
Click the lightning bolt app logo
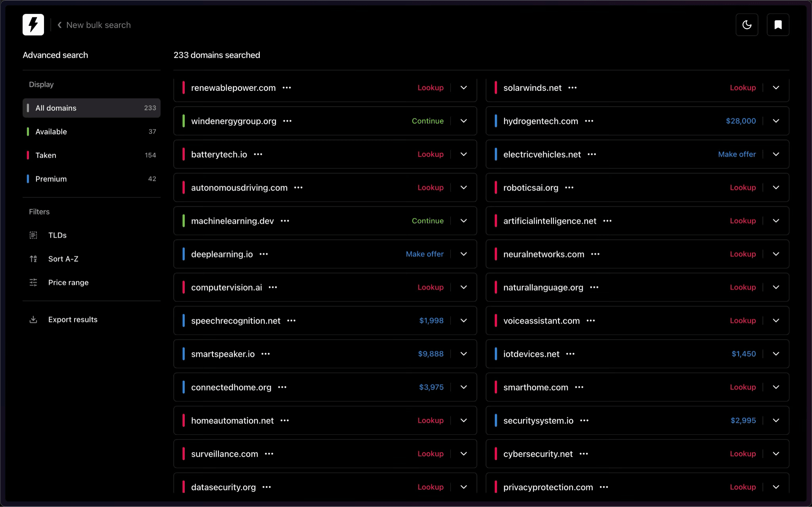point(33,25)
